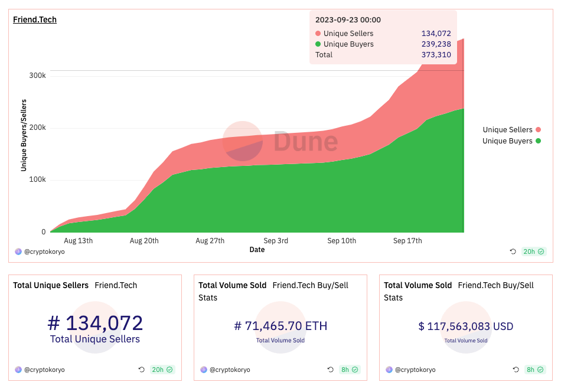
Task: Click the # 71,465.70 ETH value
Action: pyautogui.click(x=280, y=326)
